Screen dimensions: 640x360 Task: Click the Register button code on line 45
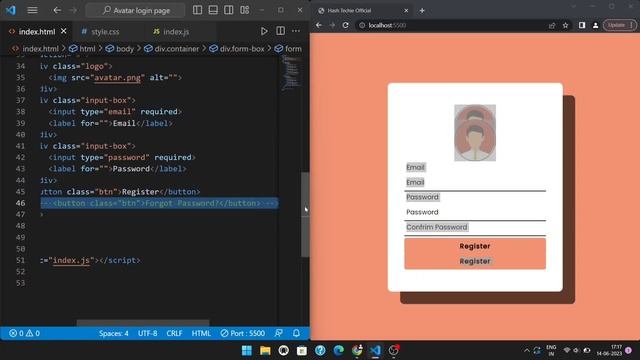click(x=120, y=191)
